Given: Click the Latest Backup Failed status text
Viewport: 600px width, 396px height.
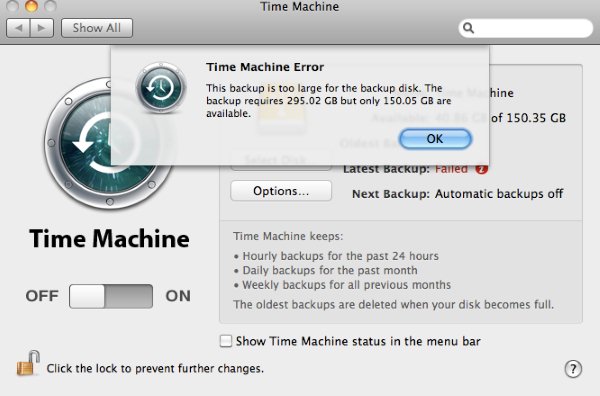Looking at the screenshot, I should [x=405, y=169].
